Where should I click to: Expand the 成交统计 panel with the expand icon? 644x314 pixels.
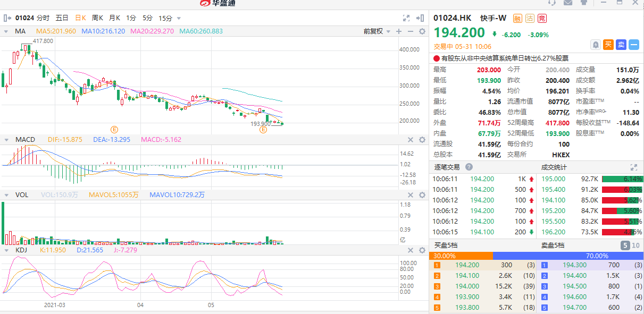pos(633,167)
